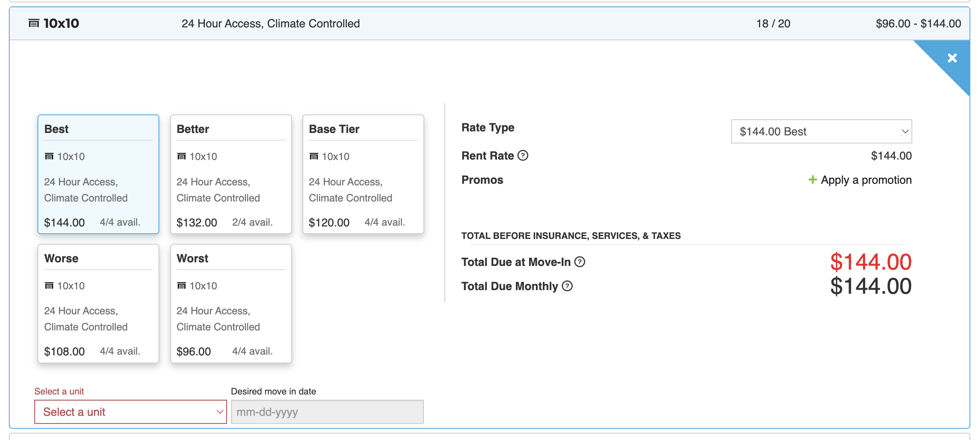Click the Desired move in date field

pos(327,412)
